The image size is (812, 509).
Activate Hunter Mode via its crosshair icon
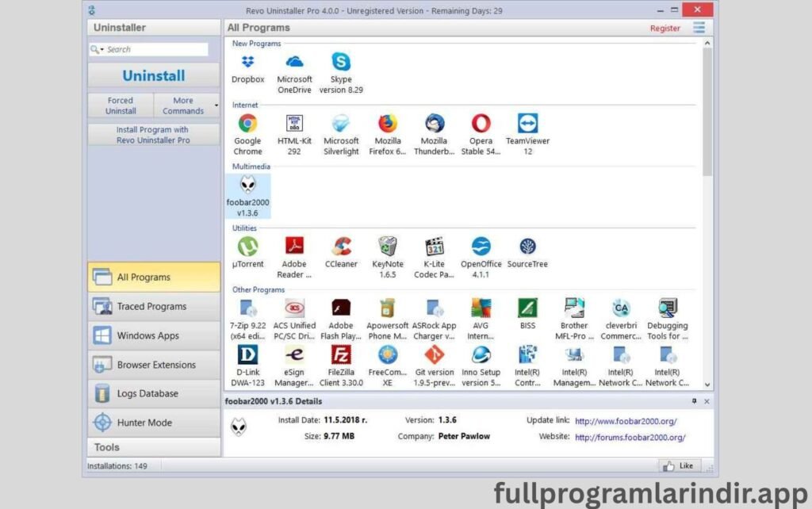pyautogui.click(x=101, y=422)
